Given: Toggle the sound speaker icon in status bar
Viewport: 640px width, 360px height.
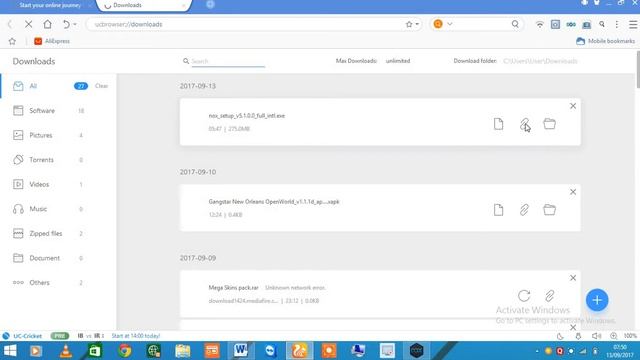Looking at the screenshot, I should (596, 336).
